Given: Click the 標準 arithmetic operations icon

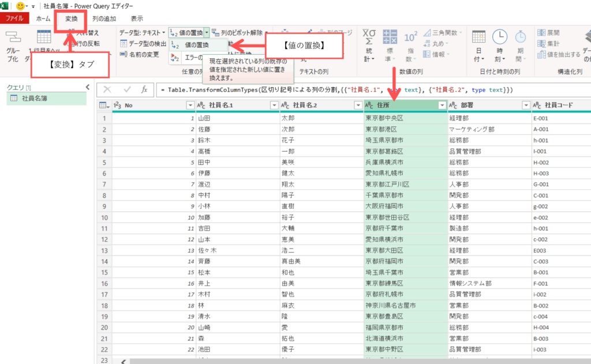Looking at the screenshot, I should (390, 38).
